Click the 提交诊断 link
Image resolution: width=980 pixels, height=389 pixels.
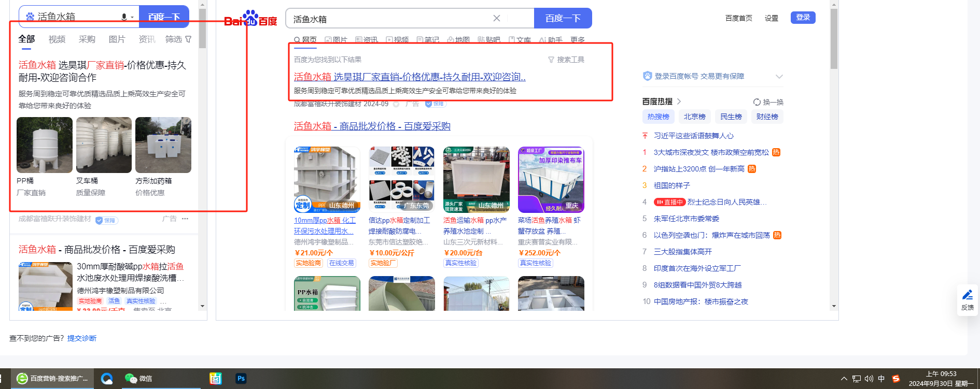click(82, 338)
